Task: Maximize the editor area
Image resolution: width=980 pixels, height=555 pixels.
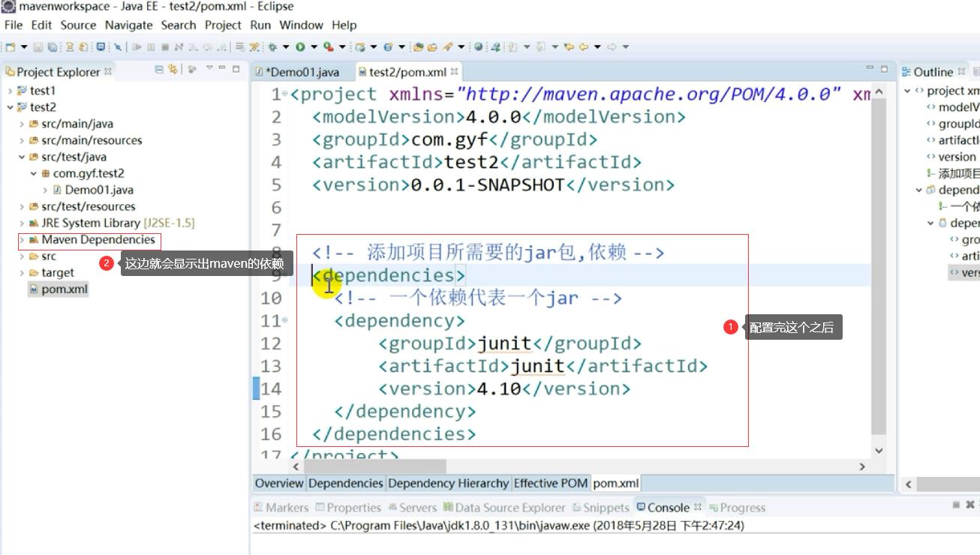Action: [884, 69]
